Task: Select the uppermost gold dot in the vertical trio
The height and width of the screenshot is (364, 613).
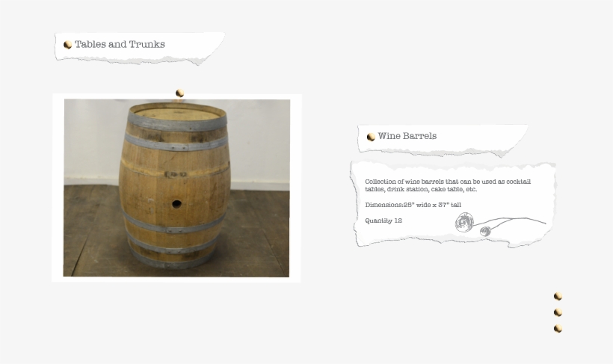Action: (558, 297)
